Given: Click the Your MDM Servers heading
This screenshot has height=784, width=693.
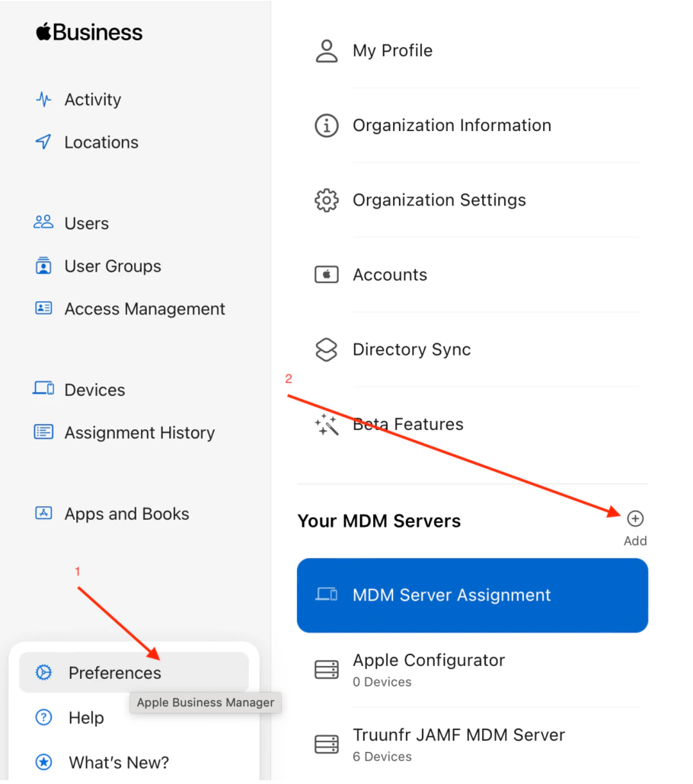Looking at the screenshot, I should [378, 521].
